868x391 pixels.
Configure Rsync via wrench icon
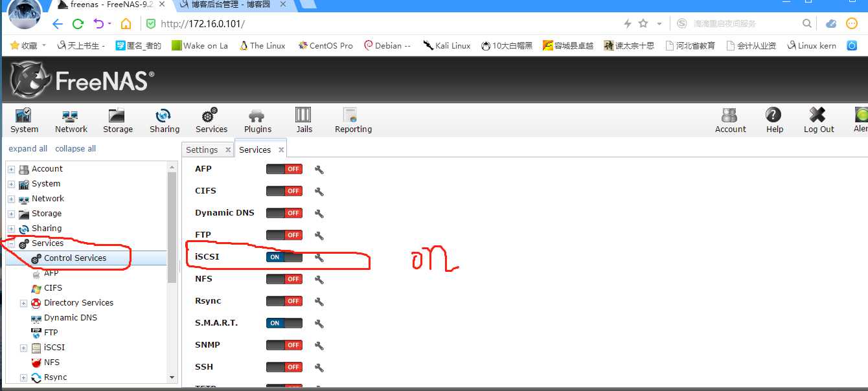pos(319,302)
